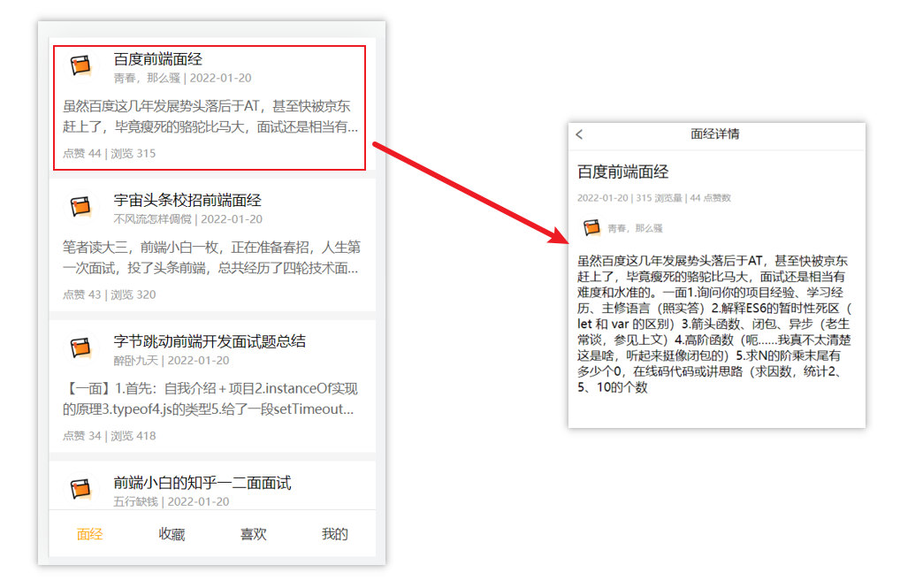Switch to the 喜欢 bottom tab
900x588 pixels.
coord(253,535)
